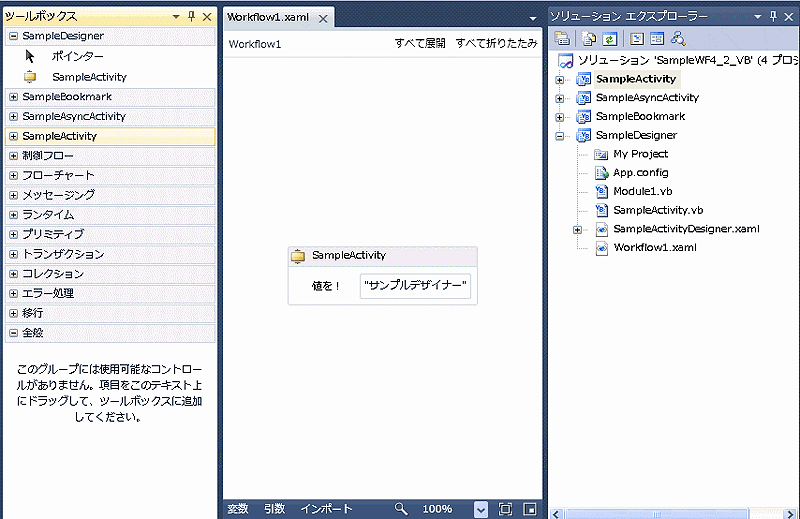Viewport: 800px width, 519px height.
Task: Click View Class Diagram icon with magnifier
Action: [x=678, y=38]
